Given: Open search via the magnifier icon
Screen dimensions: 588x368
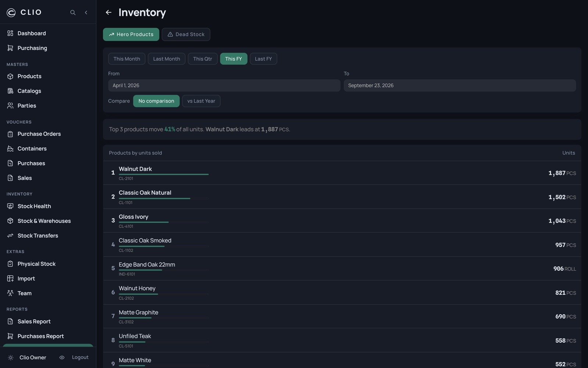Looking at the screenshot, I should (73, 13).
